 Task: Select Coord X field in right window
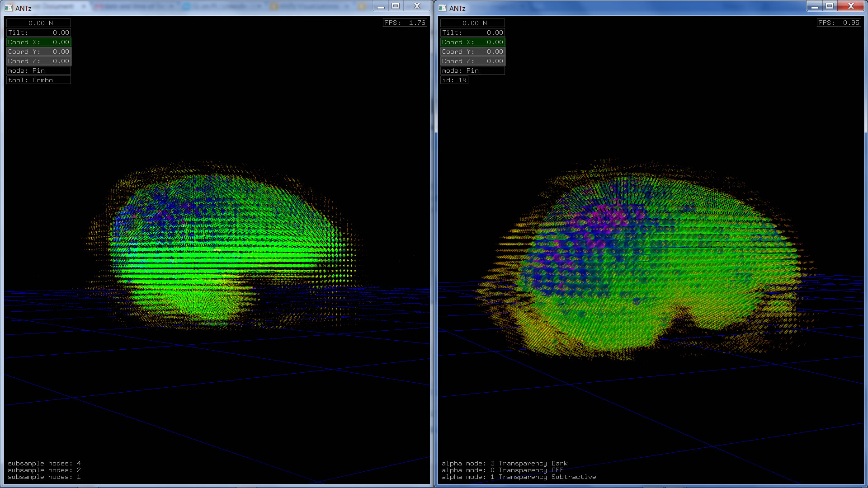pos(472,42)
